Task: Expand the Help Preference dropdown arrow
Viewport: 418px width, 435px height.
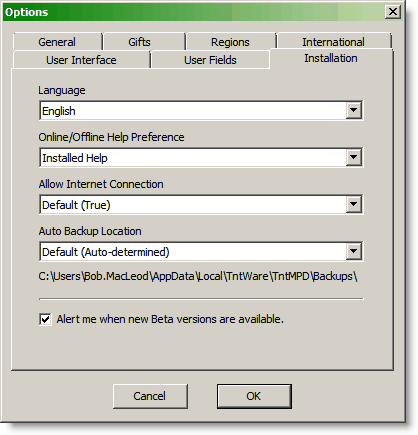Action: (x=353, y=157)
